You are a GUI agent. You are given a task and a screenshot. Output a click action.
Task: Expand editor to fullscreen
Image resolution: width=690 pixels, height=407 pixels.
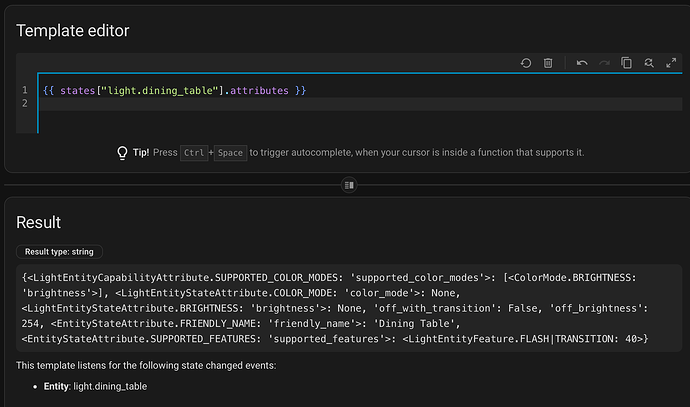tap(671, 63)
